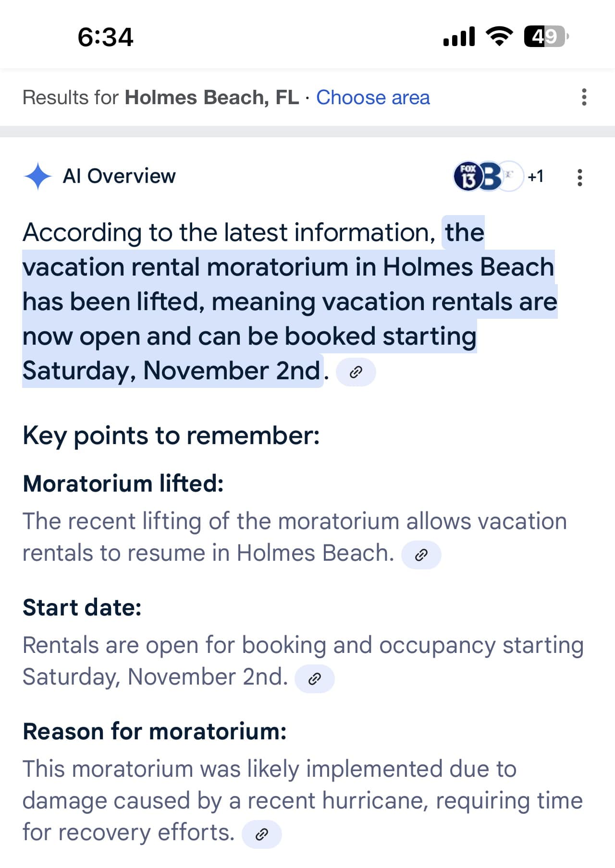The height and width of the screenshot is (868, 615).
Task: Tap link chip after 'Saturday, November 2nd.' summary
Action: point(356,372)
